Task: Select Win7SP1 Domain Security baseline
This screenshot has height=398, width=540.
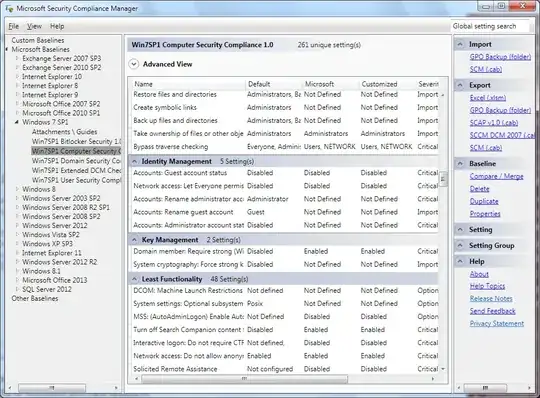Action: click(76, 161)
